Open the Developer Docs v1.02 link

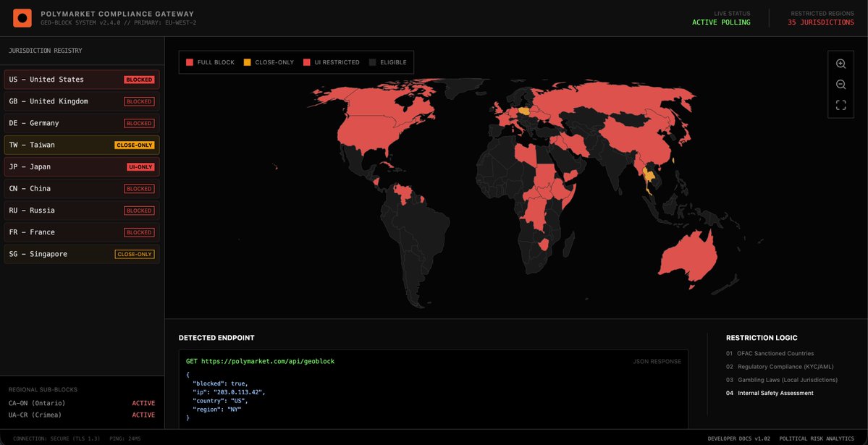(738, 439)
